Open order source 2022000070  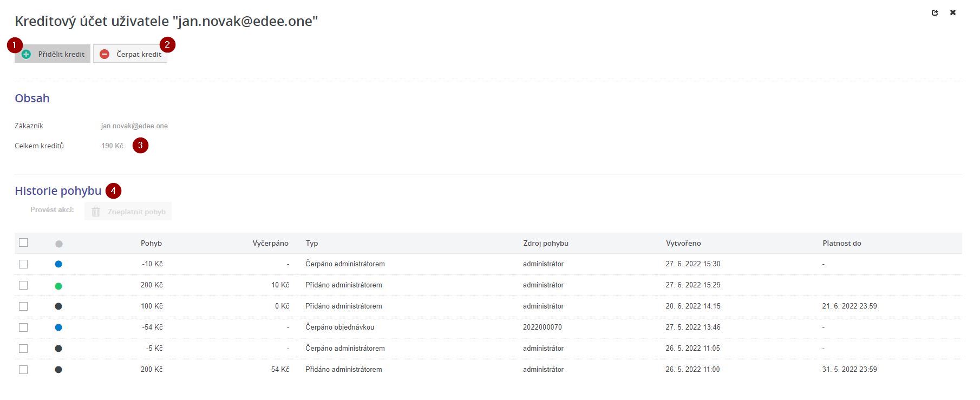542,327
